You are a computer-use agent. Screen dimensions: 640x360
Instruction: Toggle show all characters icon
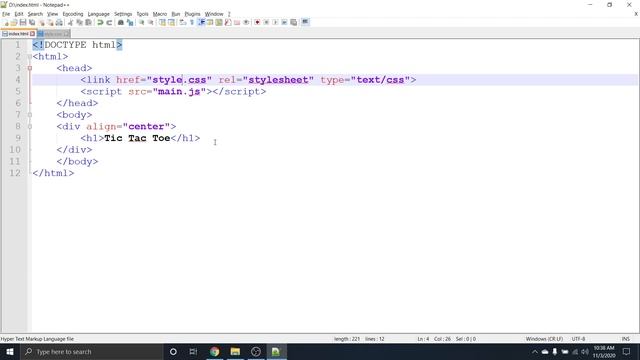point(191,22)
